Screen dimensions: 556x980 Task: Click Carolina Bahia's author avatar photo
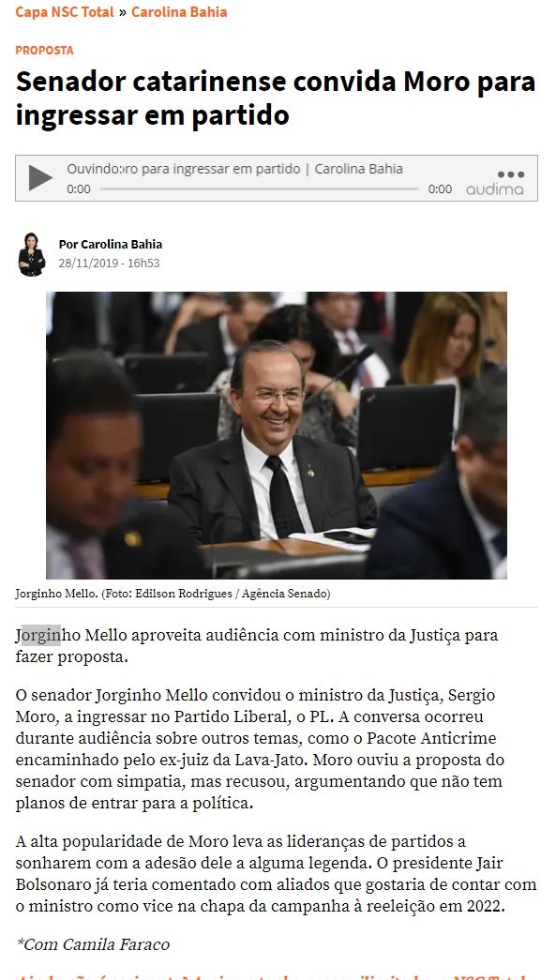31,254
